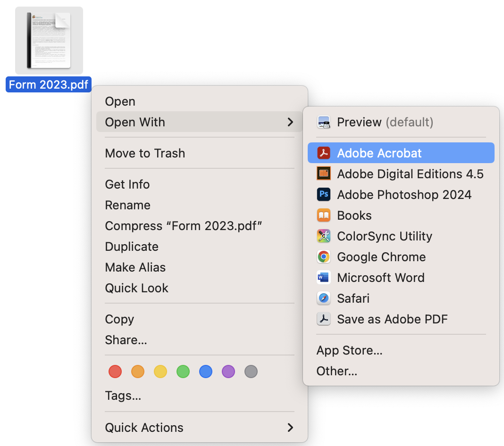
Task: Open the file in Books
Action: click(x=401, y=215)
